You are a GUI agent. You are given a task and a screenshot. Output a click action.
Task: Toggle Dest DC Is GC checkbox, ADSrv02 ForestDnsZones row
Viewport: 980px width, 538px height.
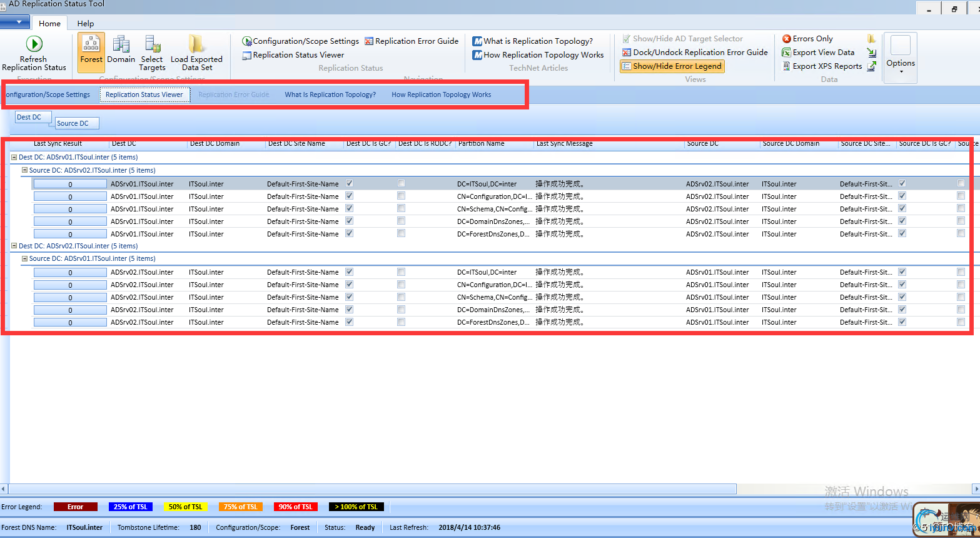pos(350,322)
